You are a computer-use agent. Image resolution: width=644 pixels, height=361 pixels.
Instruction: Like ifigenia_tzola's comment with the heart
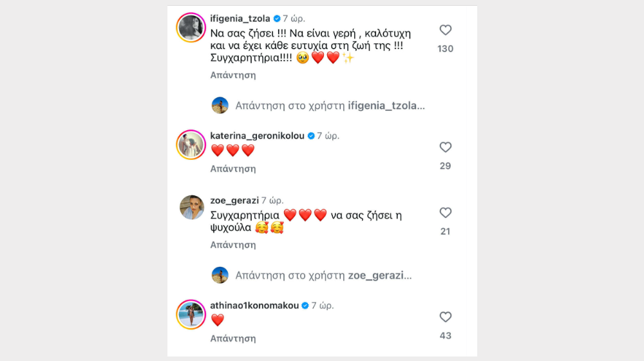(x=445, y=30)
